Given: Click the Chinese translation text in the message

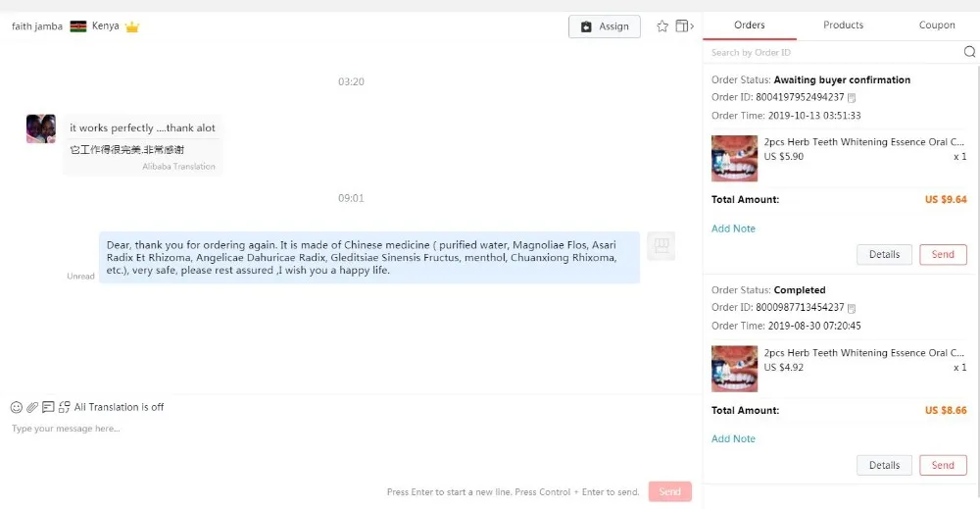Looking at the screenshot, I should [126, 150].
